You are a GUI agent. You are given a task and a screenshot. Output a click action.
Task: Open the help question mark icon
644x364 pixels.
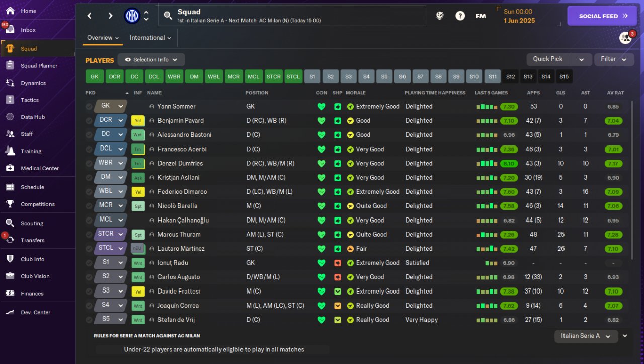tap(460, 16)
